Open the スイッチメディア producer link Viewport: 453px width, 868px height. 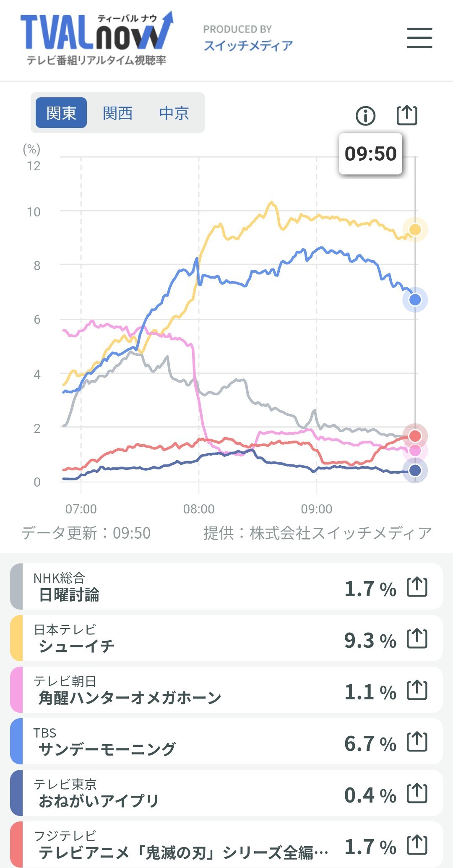tap(248, 45)
